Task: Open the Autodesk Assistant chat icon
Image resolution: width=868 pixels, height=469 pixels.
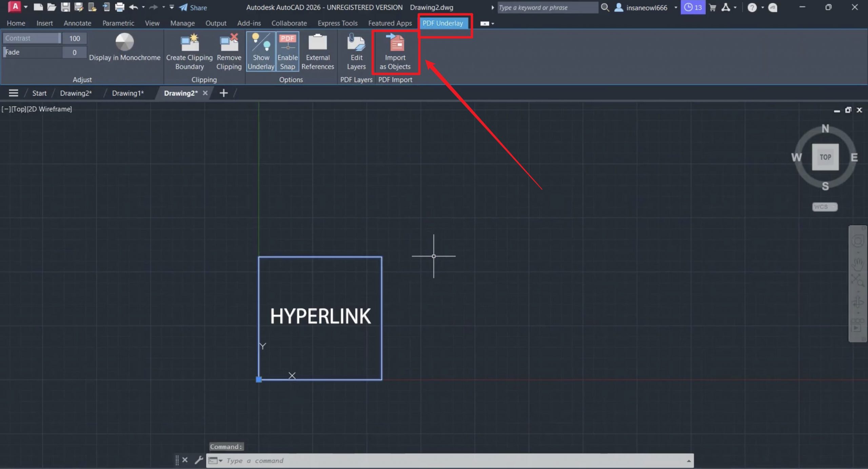Action: 773,7
